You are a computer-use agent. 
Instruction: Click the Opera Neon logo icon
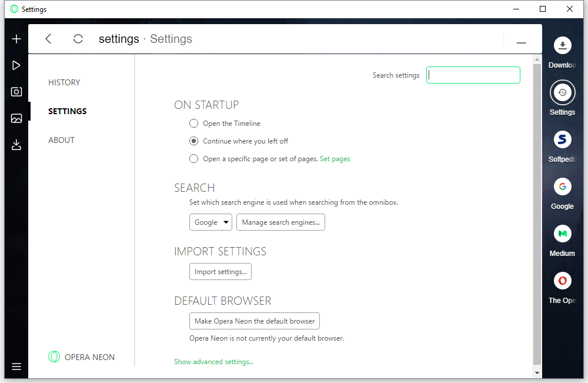tap(54, 357)
